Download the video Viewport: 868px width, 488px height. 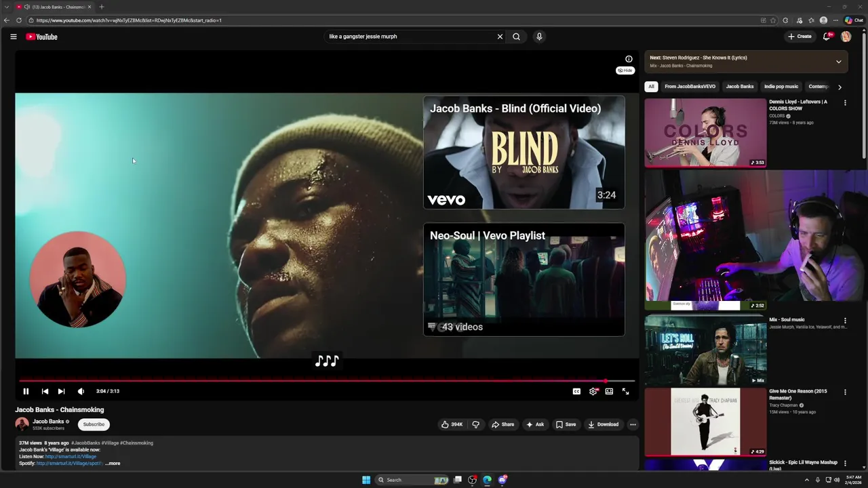coord(603,424)
